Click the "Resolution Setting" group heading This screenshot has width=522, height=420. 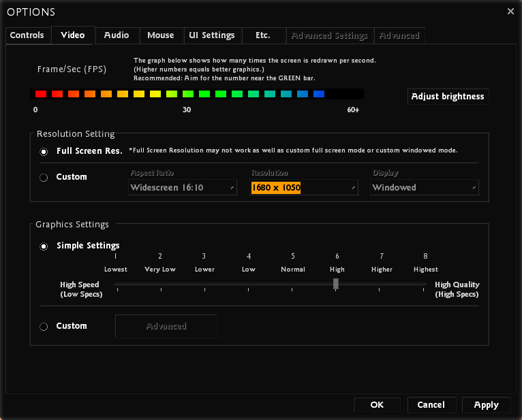point(76,133)
